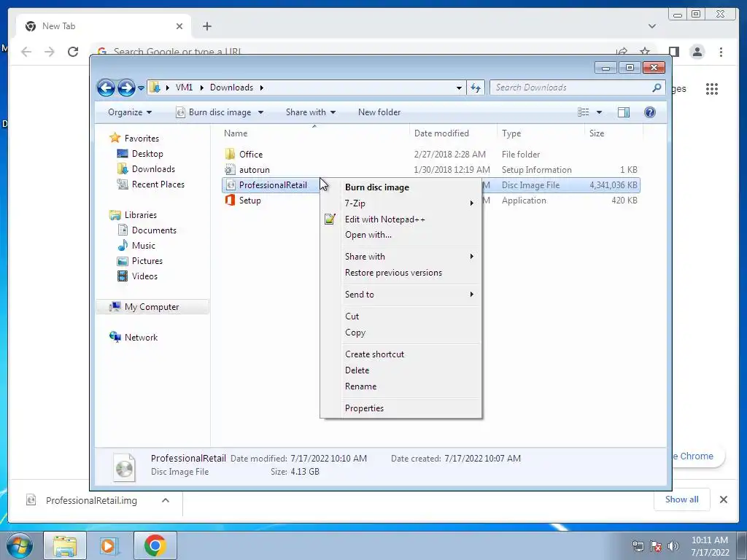Open the address bar history dropdown arrow
747x560 pixels.
pyautogui.click(x=459, y=87)
